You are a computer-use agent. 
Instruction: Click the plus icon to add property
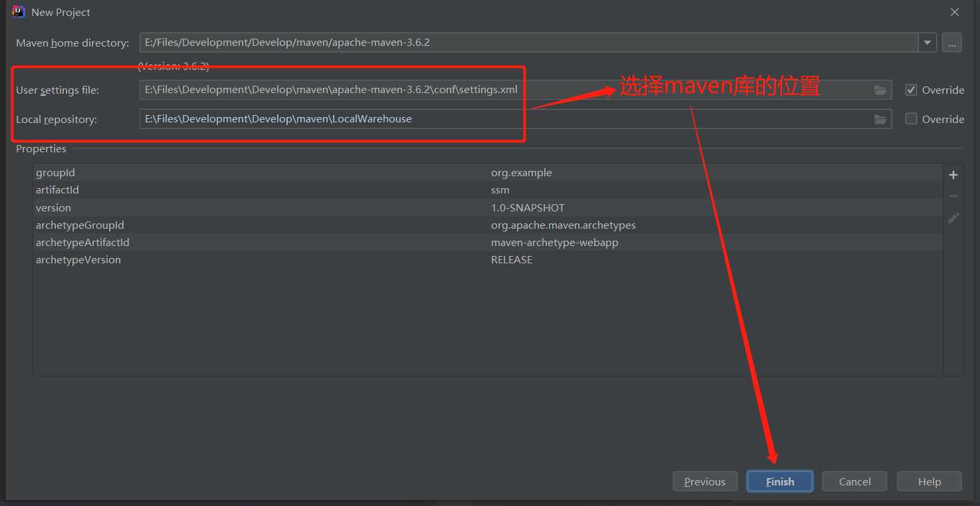click(x=953, y=175)
